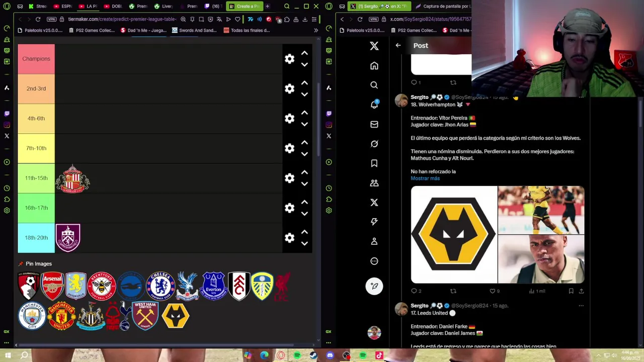The width and height of the screenshot is (644, 362).
Task: Select the West Ham United crest
Action: pos(145,316)
